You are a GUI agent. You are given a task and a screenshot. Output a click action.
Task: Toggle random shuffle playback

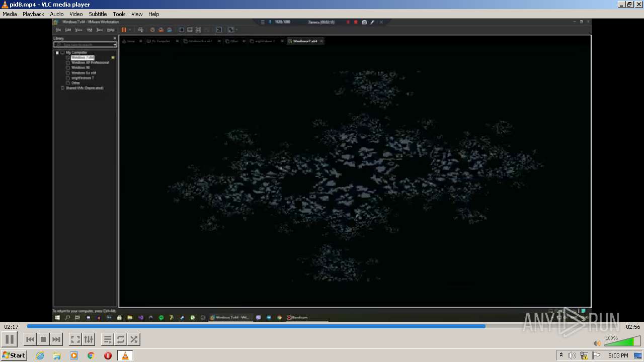tap(133, 339)
